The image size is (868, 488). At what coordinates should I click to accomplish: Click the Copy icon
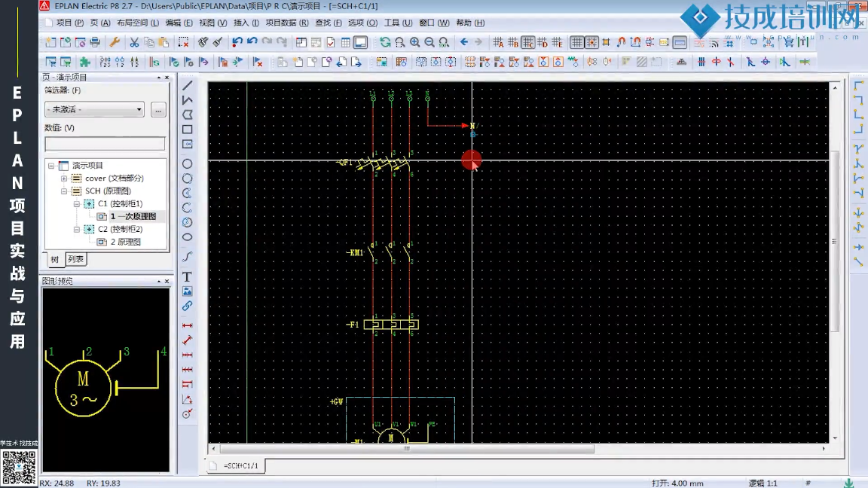click(149, 42)
